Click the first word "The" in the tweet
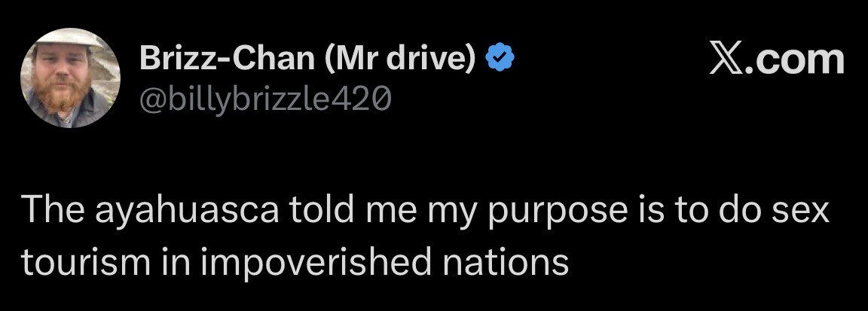Viewport: 868px width, 311px height. [50, 212]
